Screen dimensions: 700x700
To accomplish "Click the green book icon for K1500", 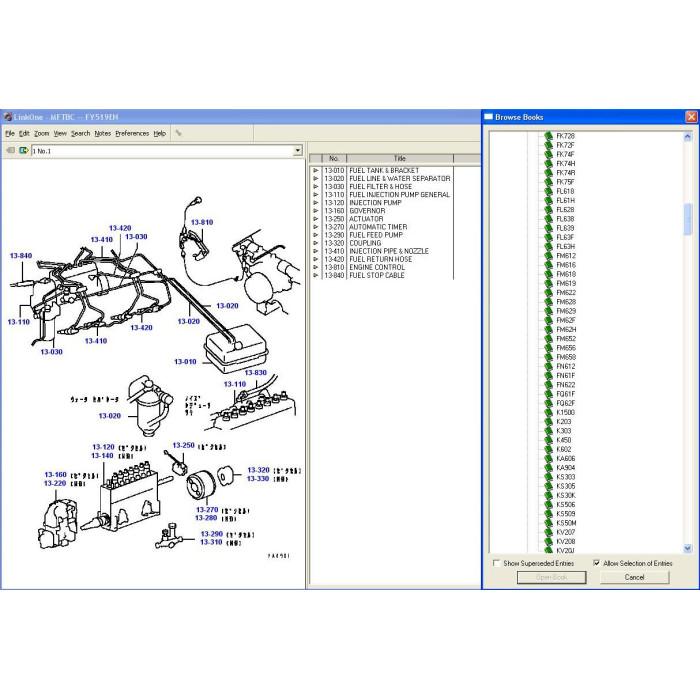I will 549,412.
